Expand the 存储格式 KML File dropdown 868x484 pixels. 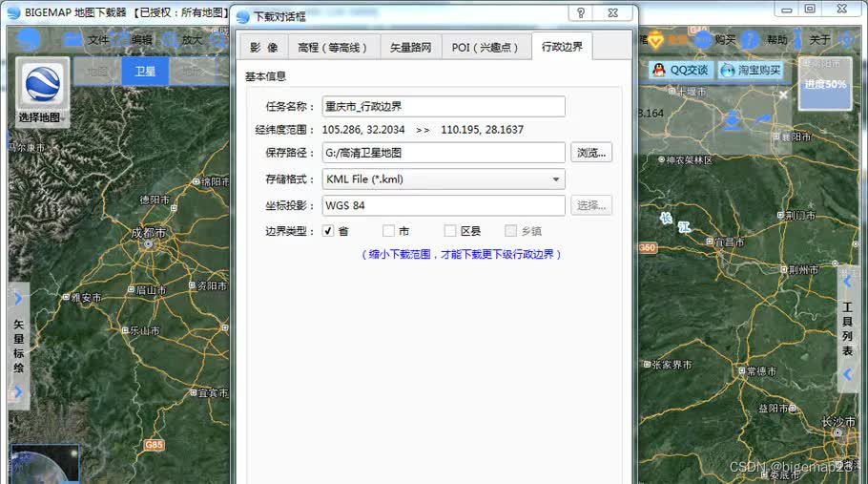click(555, 179)
